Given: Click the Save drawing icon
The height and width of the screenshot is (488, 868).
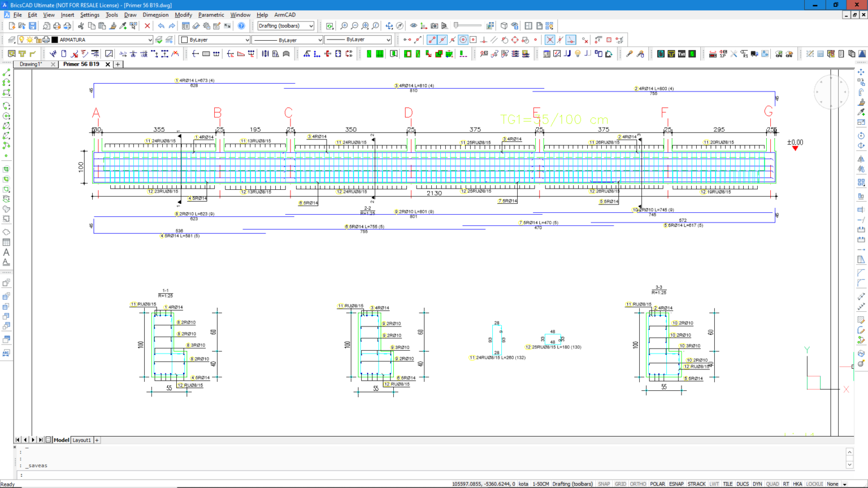Looking at the screenshot, I should pyautogui.click(x=32, y=26).
